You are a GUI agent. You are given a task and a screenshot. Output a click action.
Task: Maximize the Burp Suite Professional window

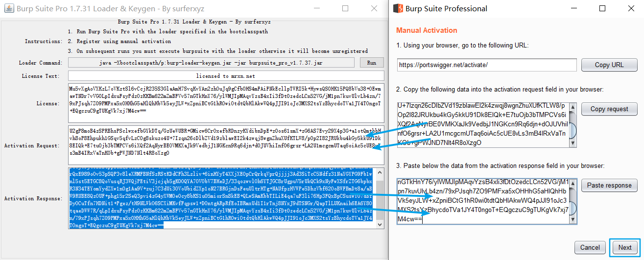coord(602,8)
